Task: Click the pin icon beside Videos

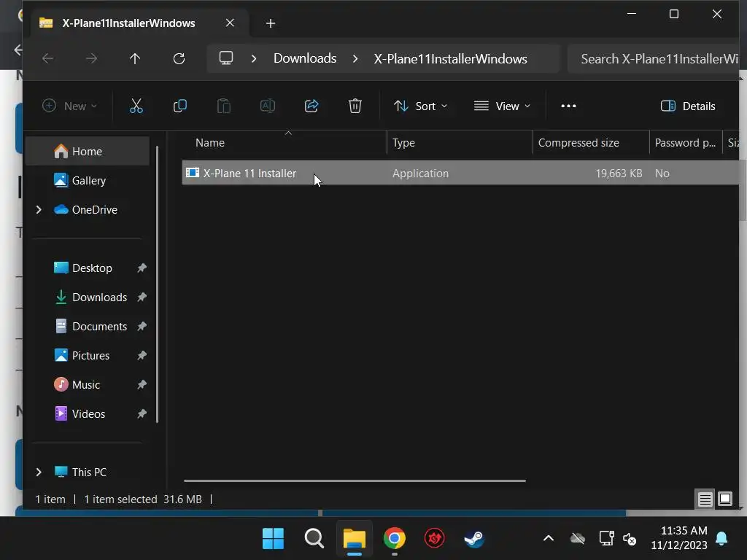Action: (x=142, y=414)
